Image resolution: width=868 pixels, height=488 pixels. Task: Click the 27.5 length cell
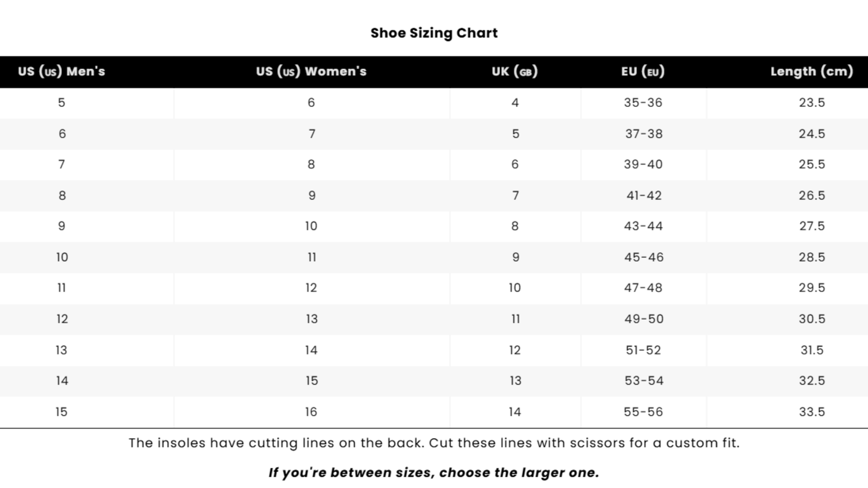pyautogui.click(x=812, y=226)
